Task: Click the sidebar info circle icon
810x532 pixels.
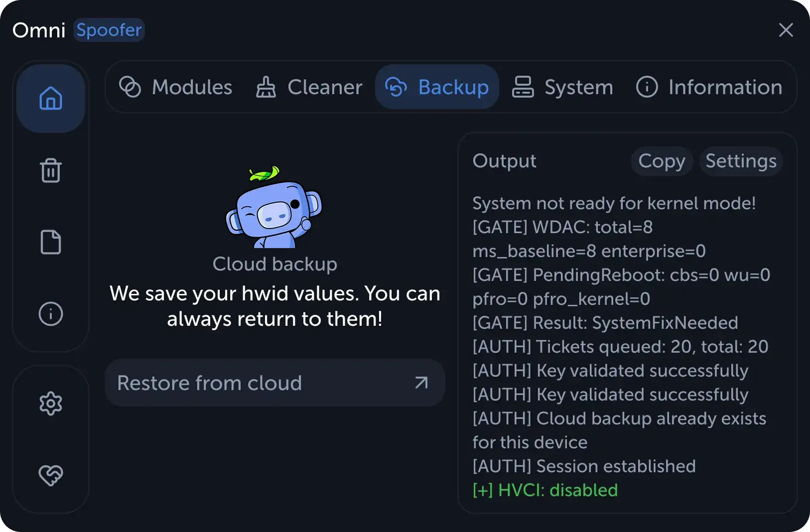Action: (x=51, y=314)
